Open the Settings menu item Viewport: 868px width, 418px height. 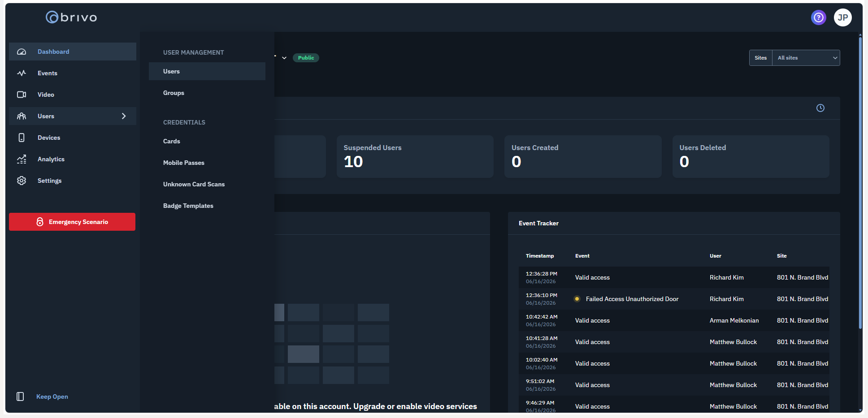click(x=73, y=181)
